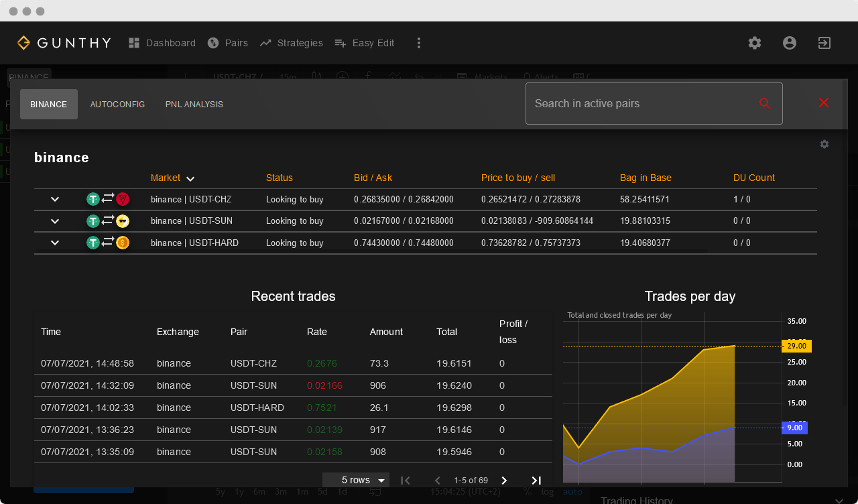Open the small table settings gear

pyautogui.click(x=824, y=144)
